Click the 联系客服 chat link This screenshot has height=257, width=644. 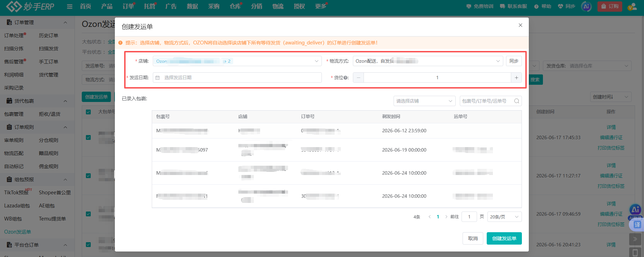pos(513,6)
